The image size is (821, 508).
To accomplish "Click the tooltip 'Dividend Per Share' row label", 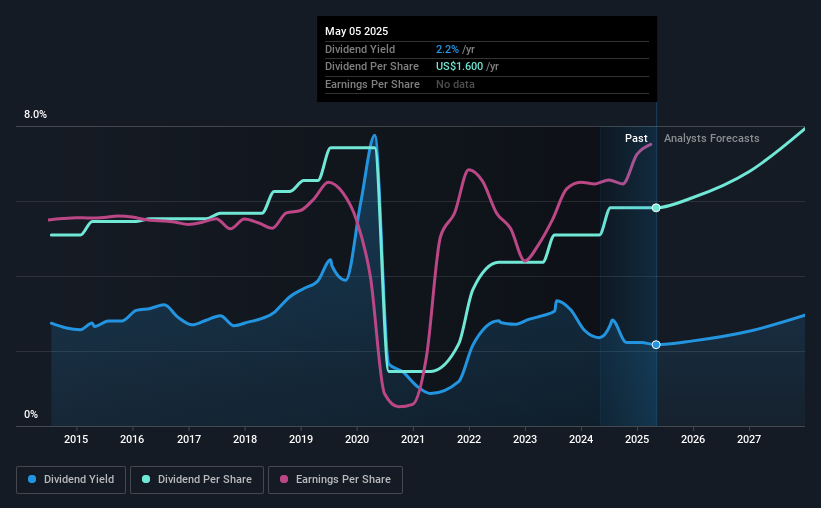I will pyautogui.click(x=372, y=67).
